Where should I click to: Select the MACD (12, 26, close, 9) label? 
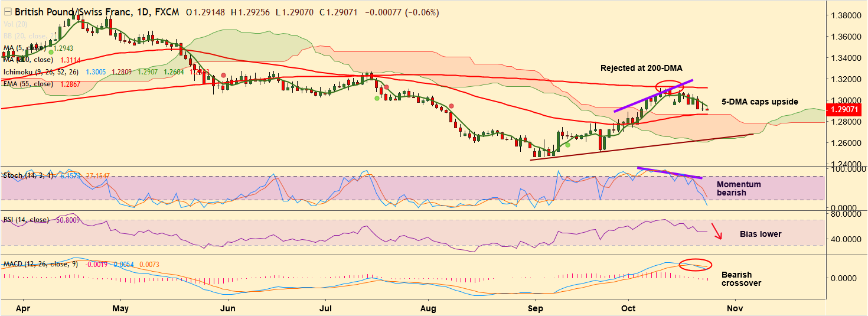(41, 264)
